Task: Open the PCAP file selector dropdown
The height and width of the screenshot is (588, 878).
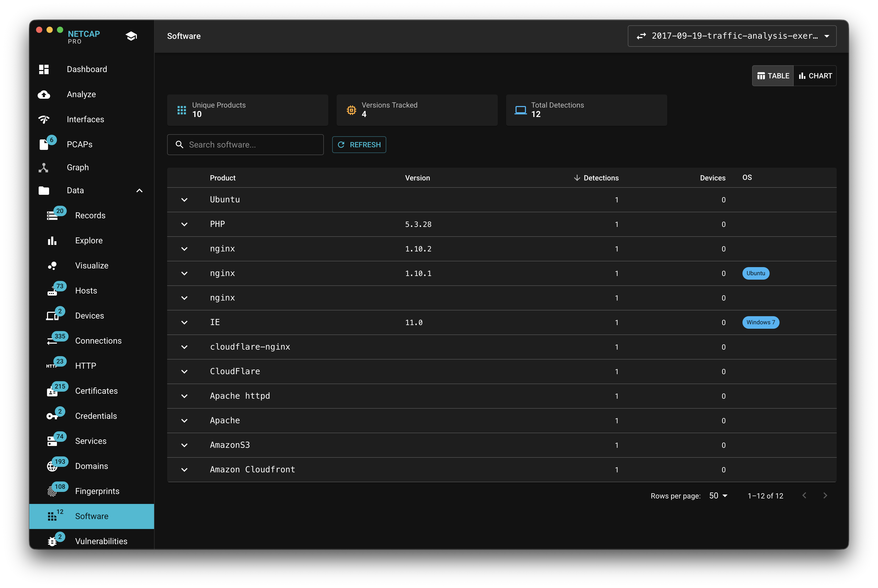Action: [x=732, y=36]
